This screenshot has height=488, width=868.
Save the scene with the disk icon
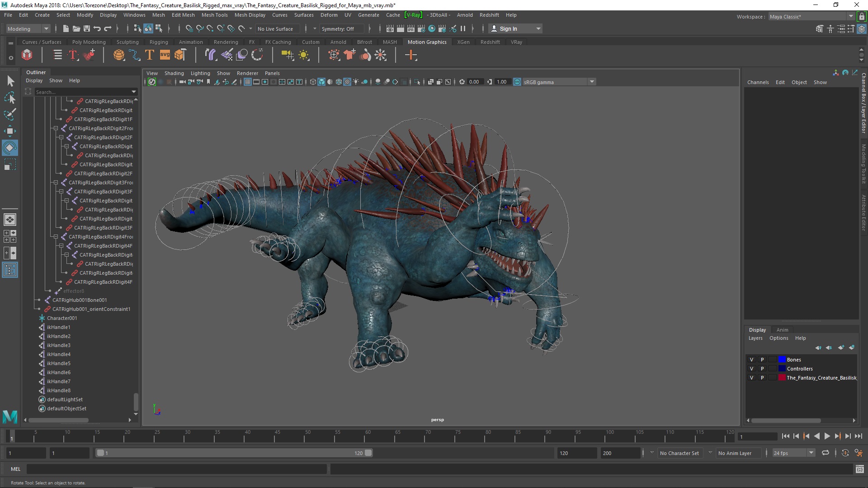click(87, 28)
